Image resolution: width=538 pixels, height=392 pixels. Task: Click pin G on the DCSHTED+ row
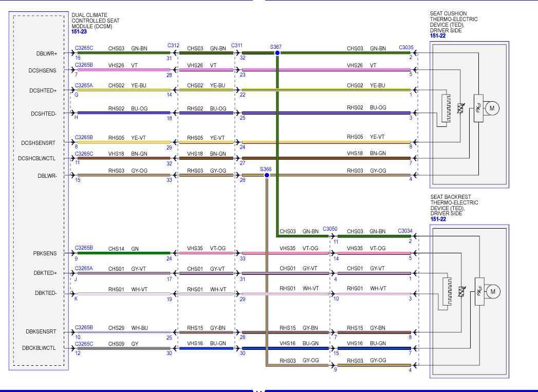click(76, 95)
